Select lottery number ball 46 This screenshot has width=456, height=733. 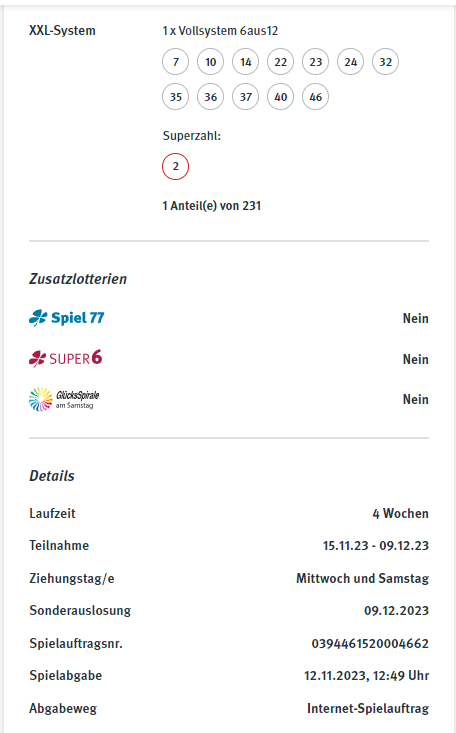(x=316, y=97)
